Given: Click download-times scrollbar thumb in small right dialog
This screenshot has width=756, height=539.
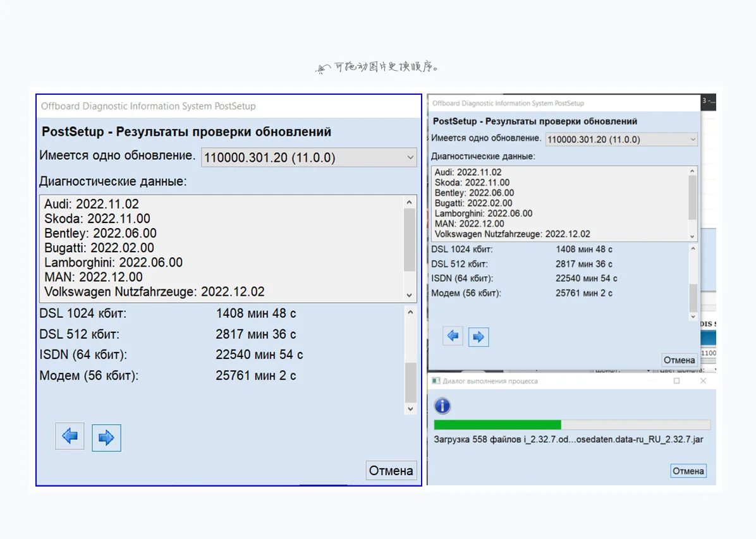Looking at the screenshot, I should point(693,298).
